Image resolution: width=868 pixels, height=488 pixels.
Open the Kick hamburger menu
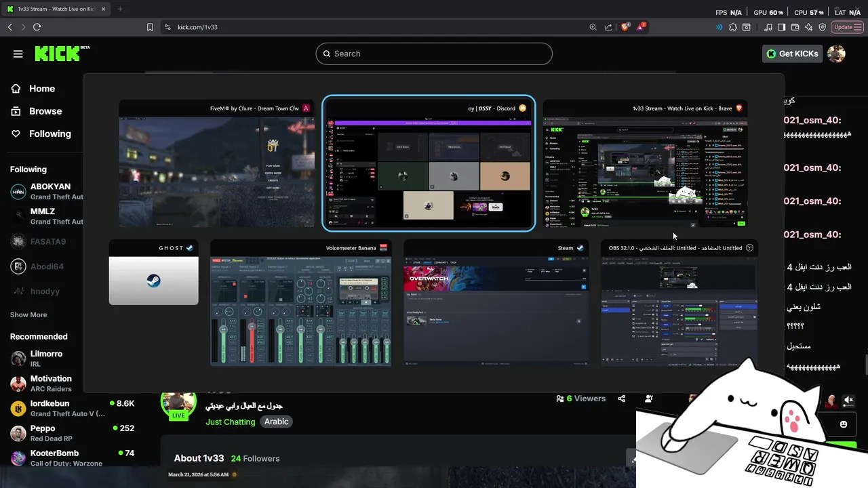point(18,54)
